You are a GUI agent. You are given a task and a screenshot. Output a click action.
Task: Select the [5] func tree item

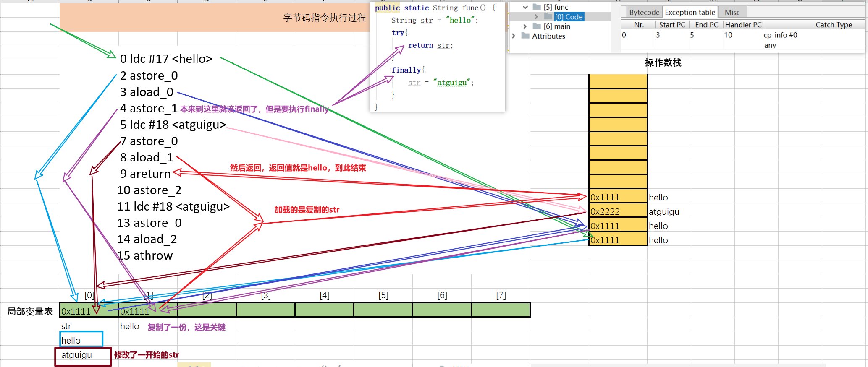point(556,7)
